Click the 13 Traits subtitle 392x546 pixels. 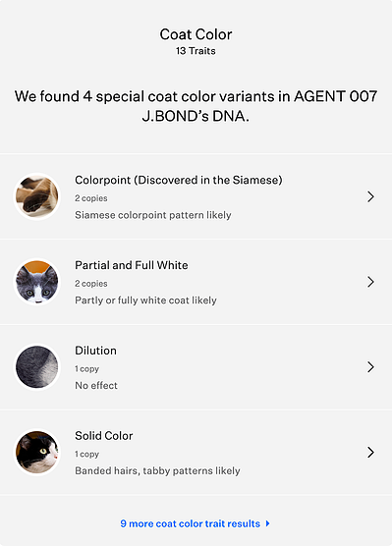[196, 51]
